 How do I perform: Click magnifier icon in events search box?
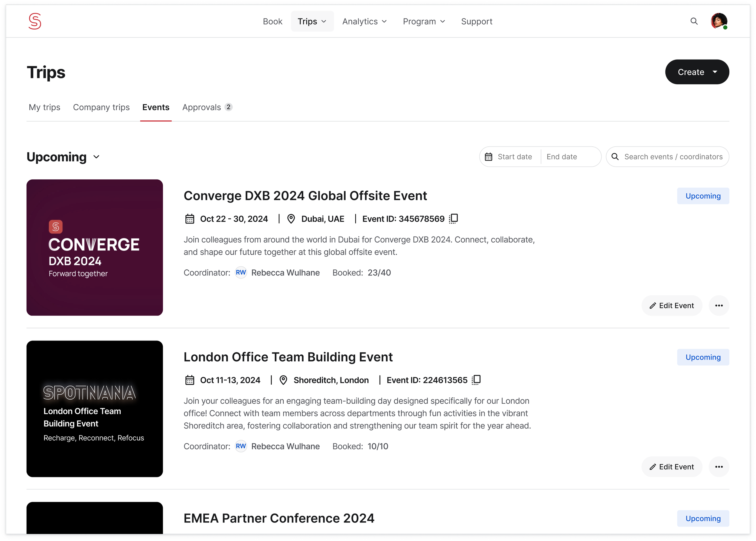[615, 157]
